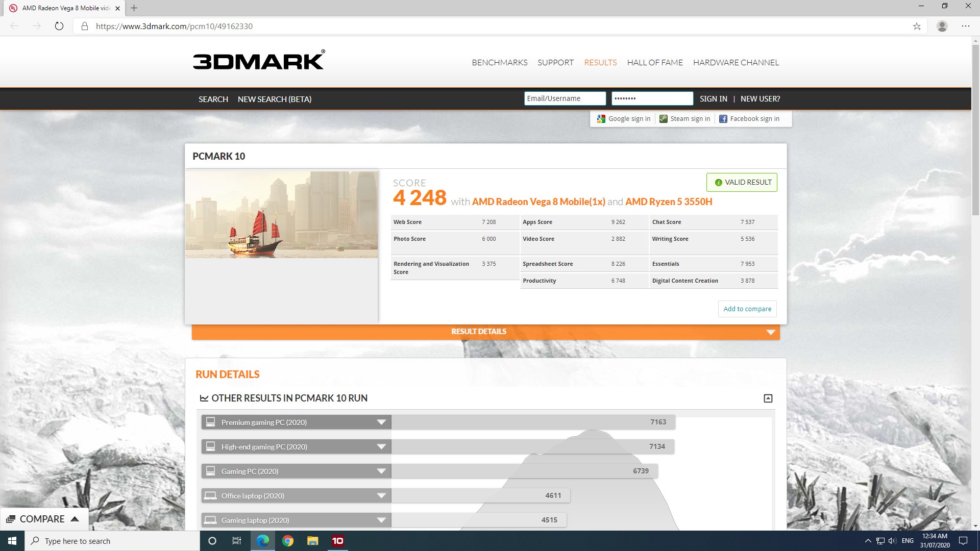Click the Facebook sign in icon

pyautogui.click(x=723, y=119)
